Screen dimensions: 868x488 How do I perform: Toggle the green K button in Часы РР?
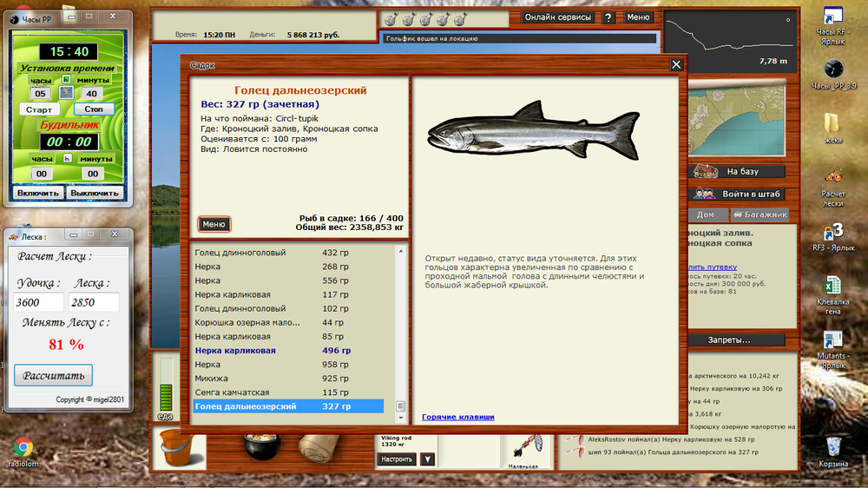(x=66, y=79)
